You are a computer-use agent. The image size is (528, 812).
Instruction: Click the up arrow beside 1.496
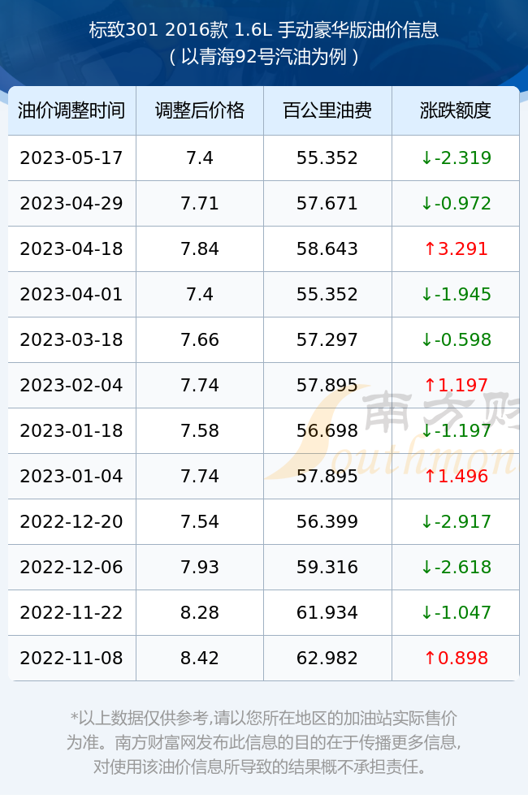(x=429, y=476)
